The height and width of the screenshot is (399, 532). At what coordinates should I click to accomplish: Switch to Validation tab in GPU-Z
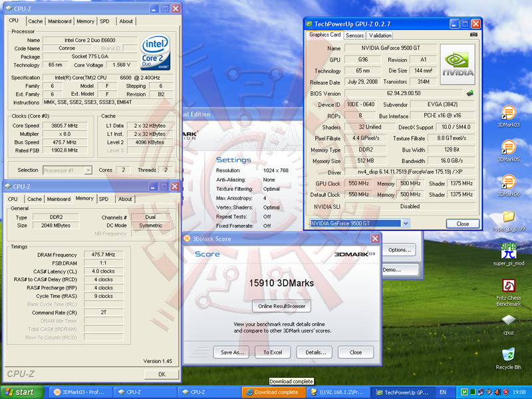pos(380,35)
